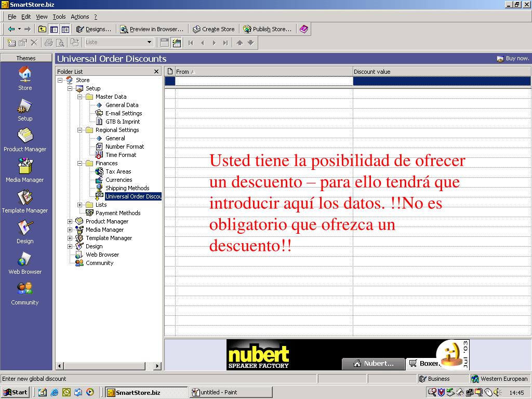
Task: Collapse the Regional Settings folder
Action: coord(79,130)
